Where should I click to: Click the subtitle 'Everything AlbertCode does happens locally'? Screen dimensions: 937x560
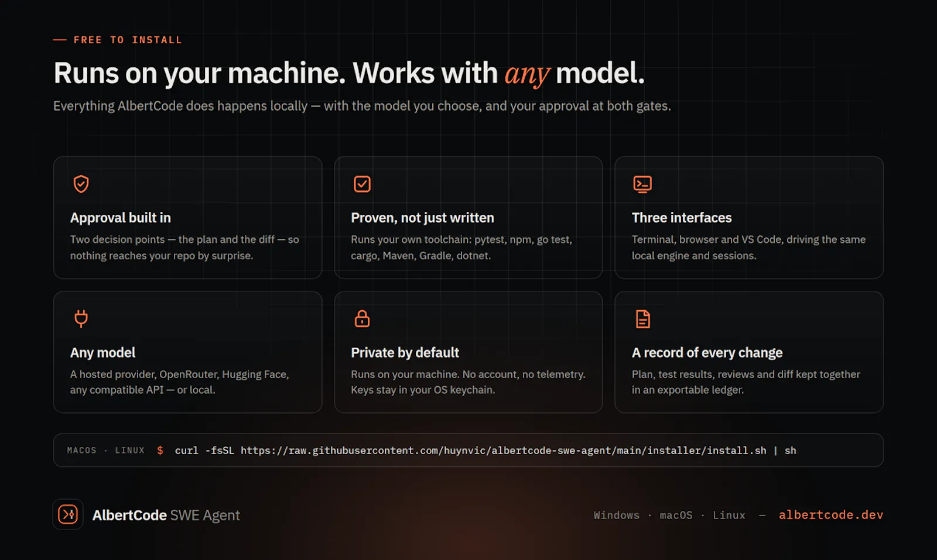point(362,106)
